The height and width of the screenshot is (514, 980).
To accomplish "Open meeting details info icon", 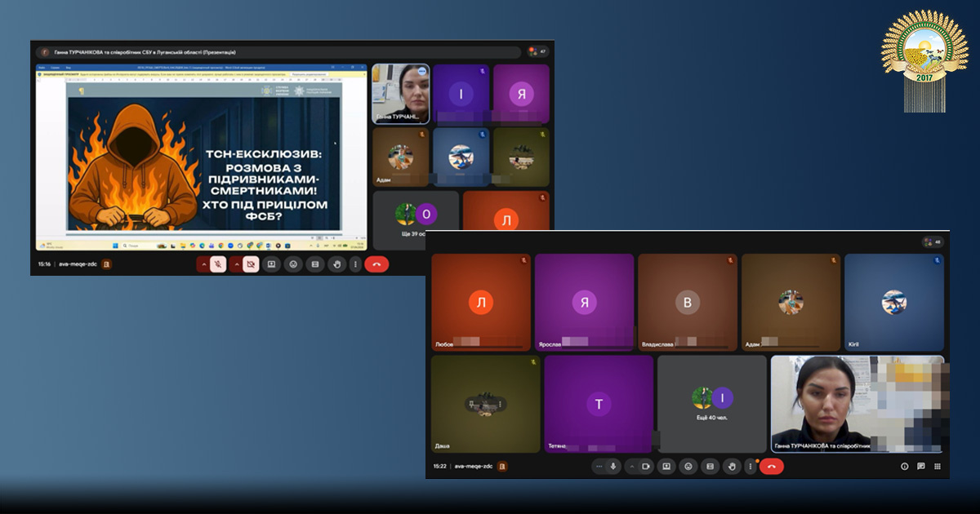I will click(x=904, y=467).
